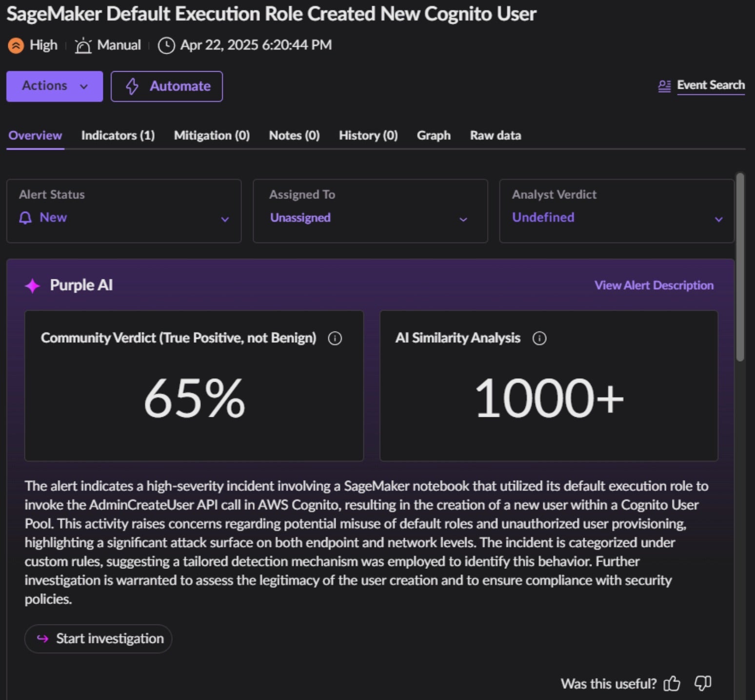This screenshot has width=755, height=700.
Task: Click the Automate button
Action: tap(167, 86)
